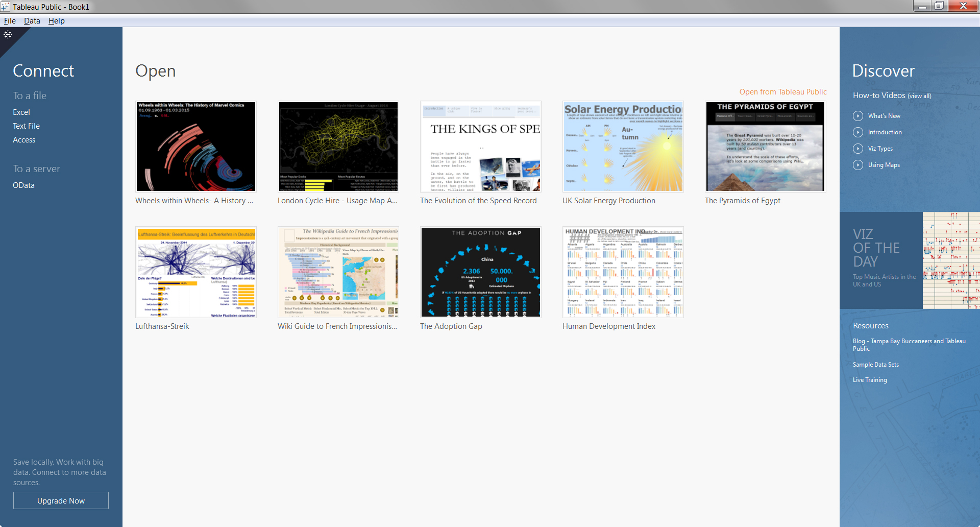Click the Tableau start page icon in top-left corner
This screenshot has width=980, height=527.
tap(8, 35)
